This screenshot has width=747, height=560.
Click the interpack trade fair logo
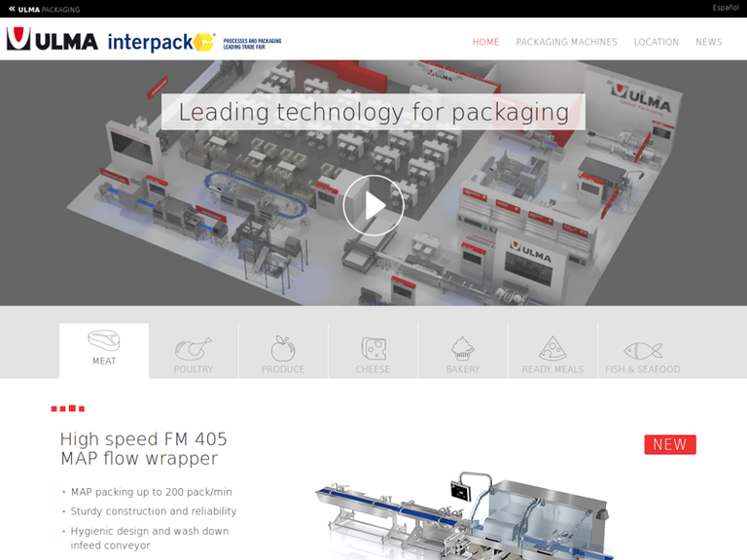(195, 42)
